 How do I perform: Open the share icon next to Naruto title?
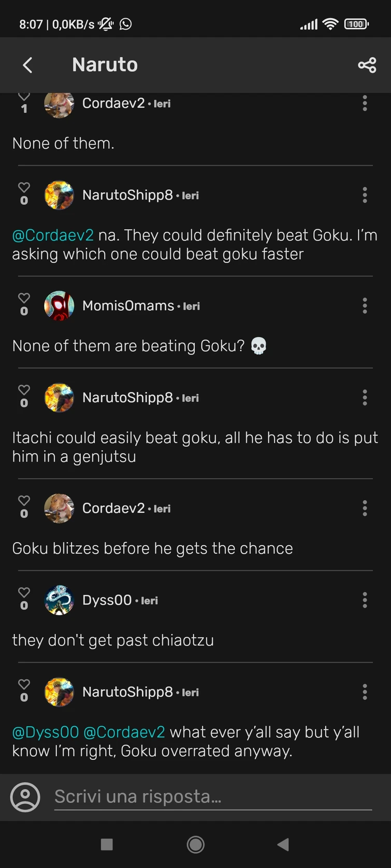click(x=367, y=65)
